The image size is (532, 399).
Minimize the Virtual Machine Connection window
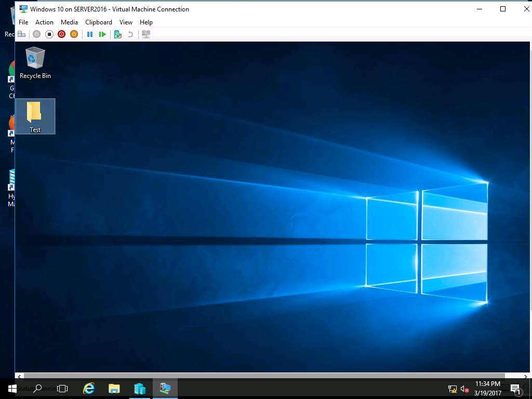480,9
